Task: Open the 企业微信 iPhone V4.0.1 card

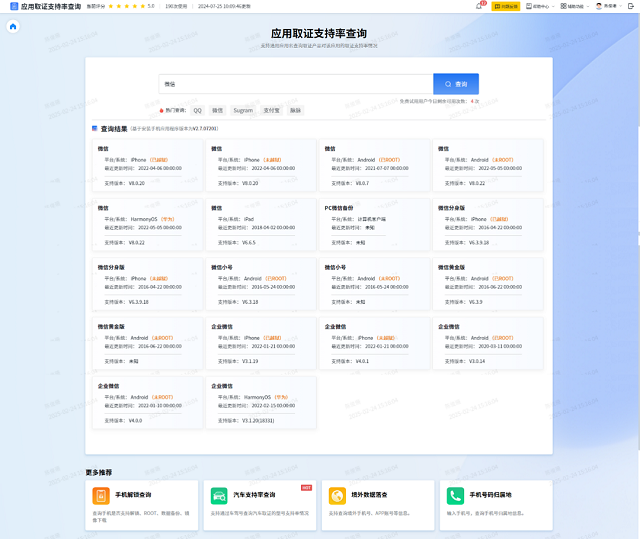Action: pos(374,343)
